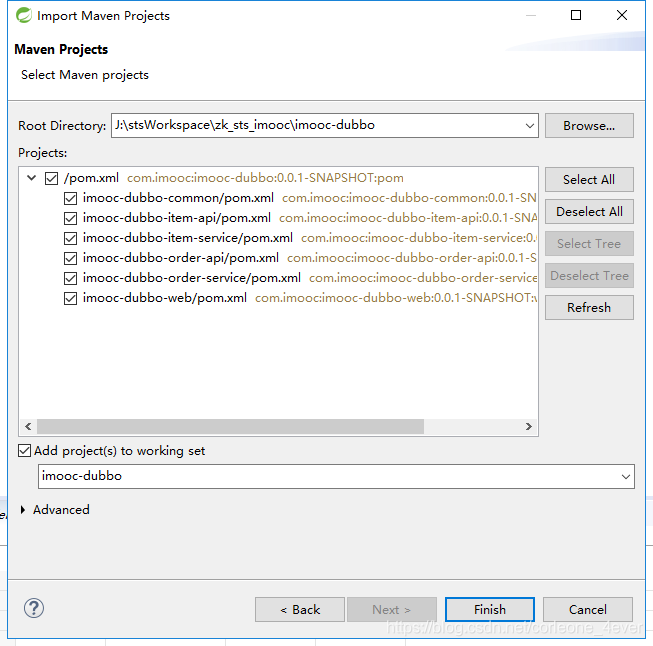Click the imooc-dubbo working set field
Image resolution: width=653 pixels, height=646 pixels.
click(x=336, y=476)
